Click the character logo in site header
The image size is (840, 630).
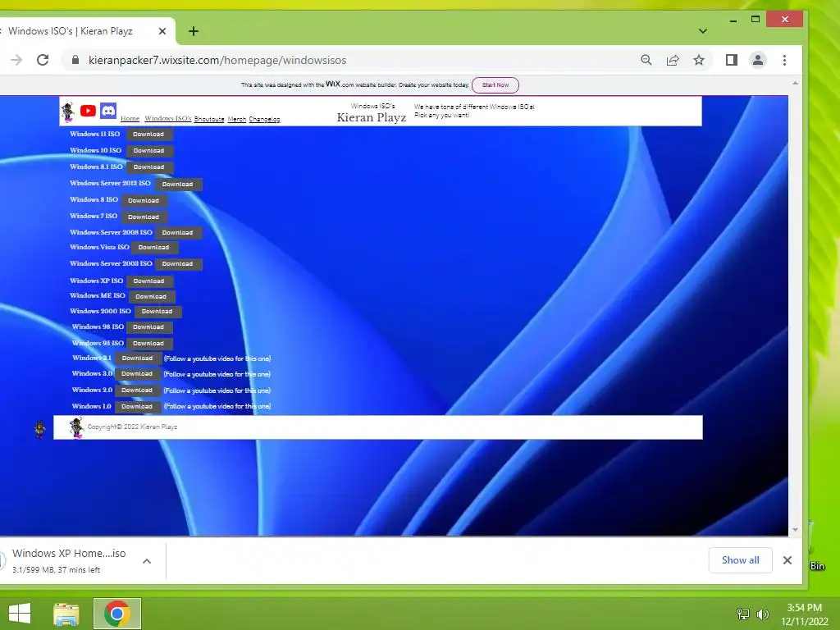click(x=67, y=112)
